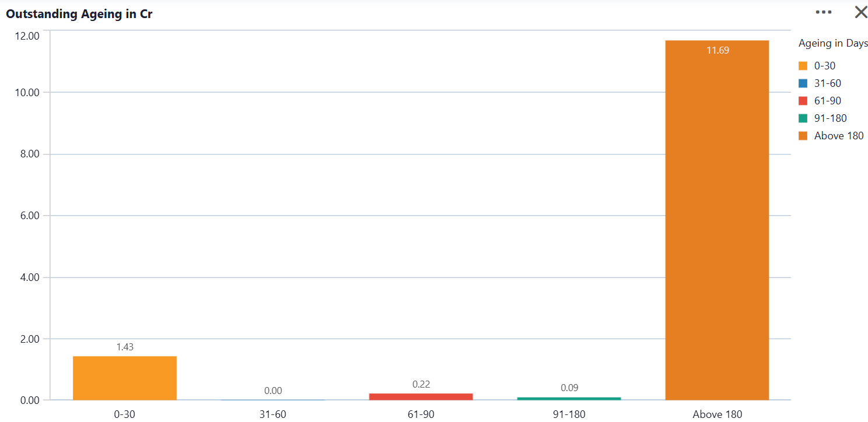This screenshot has width=868, height=422.
Task: Click the green 91-180 bar
Action: pos(569,399)
